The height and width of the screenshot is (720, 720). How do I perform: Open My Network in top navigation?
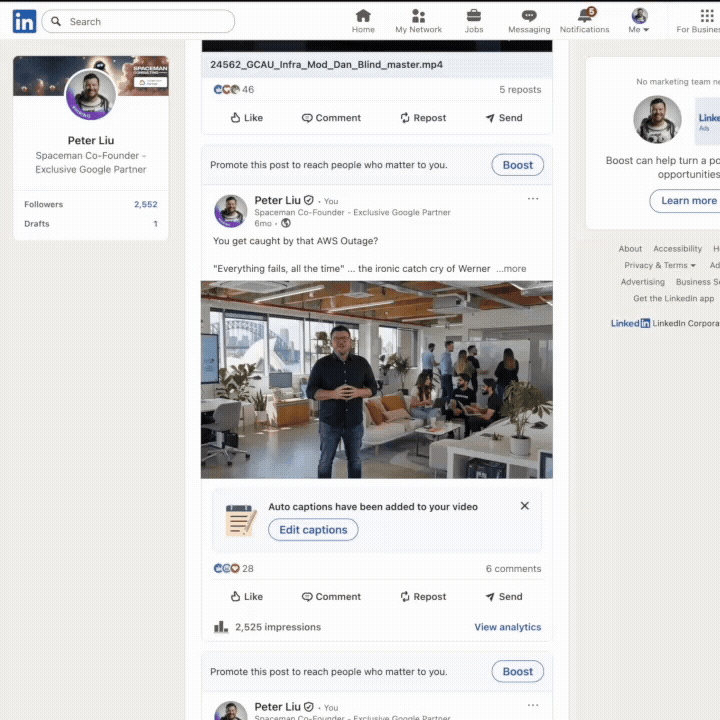418,22
